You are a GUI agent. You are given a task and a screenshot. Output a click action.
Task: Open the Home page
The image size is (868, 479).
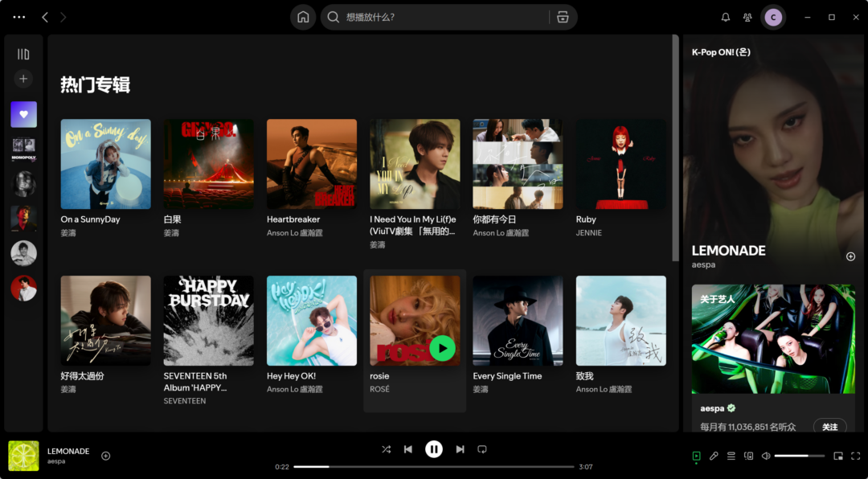point(303,17)
